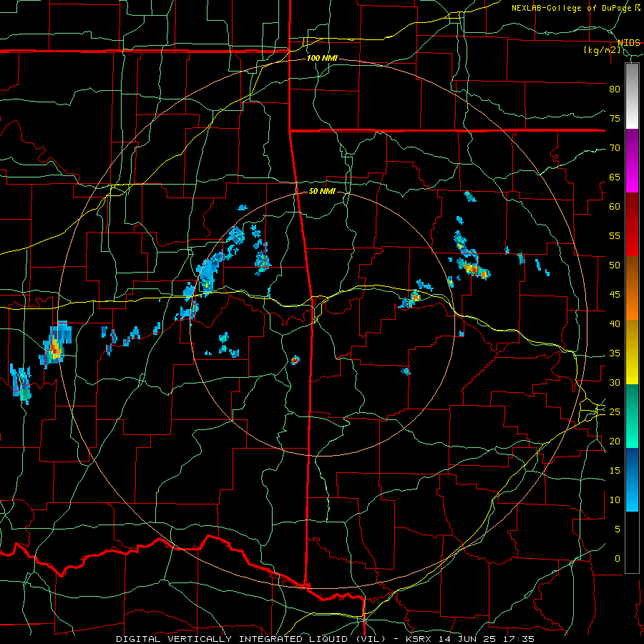Viewport: 644px width, 644px height.
Task: Click the 100 NMI range ring label
Action: click(x=322, y=59)
